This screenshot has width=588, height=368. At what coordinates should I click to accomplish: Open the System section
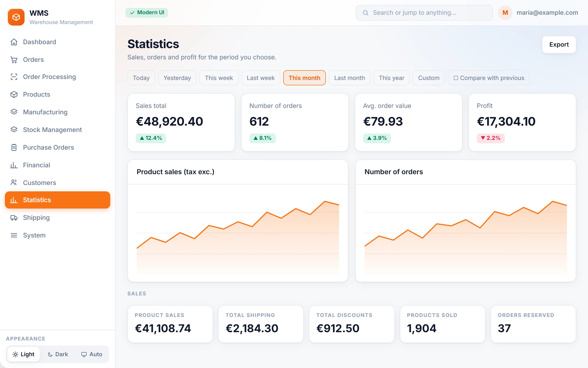tap(58, 235)
